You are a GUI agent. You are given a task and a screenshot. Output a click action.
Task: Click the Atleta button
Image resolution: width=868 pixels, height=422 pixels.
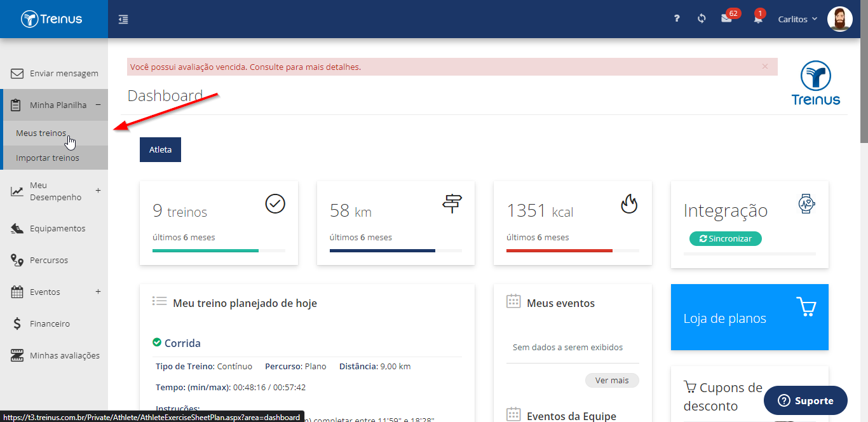coord(160,149)
